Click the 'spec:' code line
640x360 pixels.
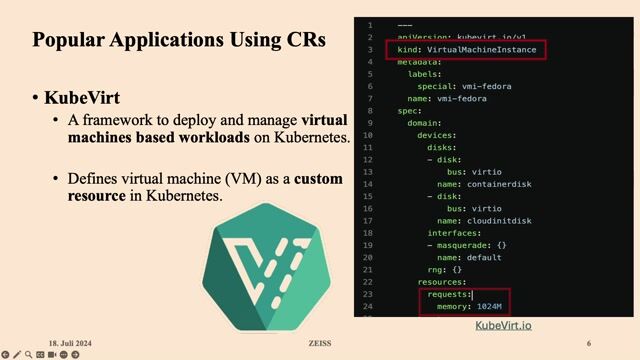[x=409, y=111]
